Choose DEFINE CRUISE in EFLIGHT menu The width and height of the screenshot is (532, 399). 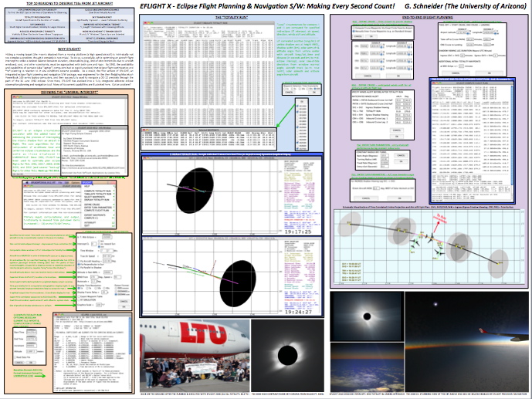pyautogui.click(x=92, y=205)
